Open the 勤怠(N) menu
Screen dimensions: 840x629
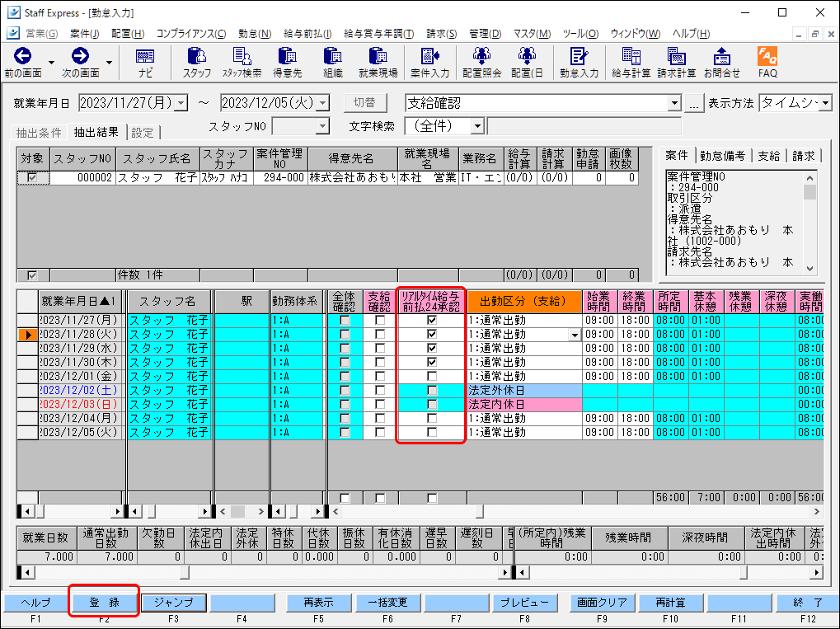click(255, 34)
